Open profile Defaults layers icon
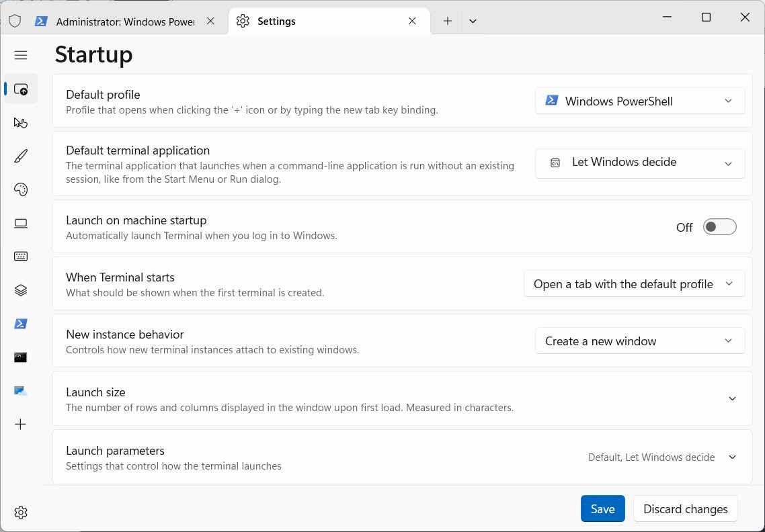 (x=21, y=290)
